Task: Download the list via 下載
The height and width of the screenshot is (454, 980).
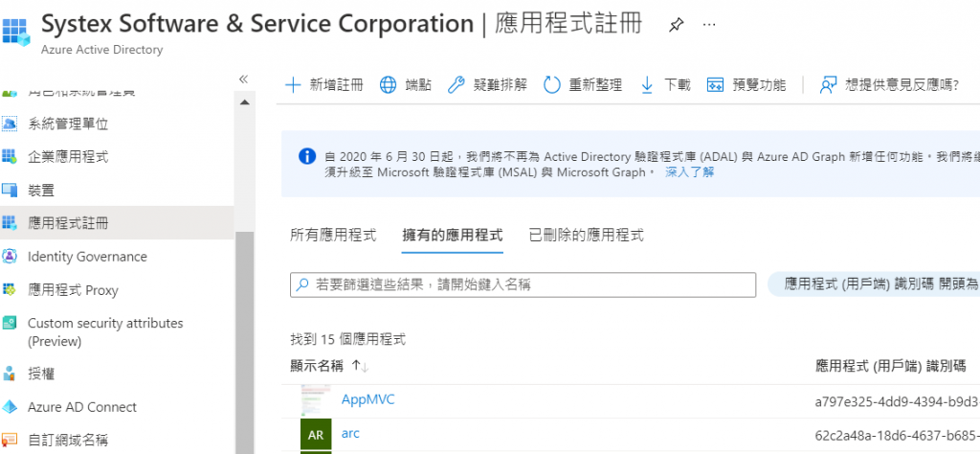Action: 677,85
